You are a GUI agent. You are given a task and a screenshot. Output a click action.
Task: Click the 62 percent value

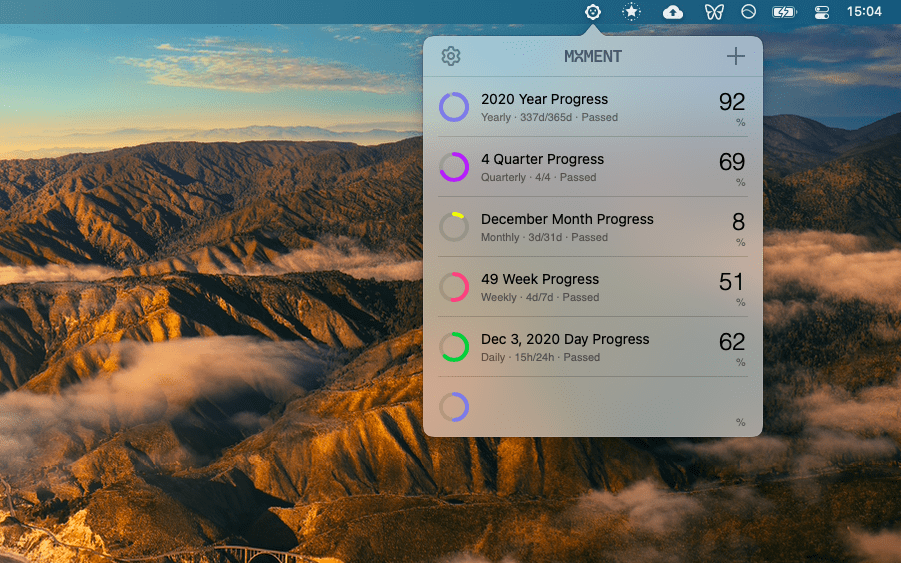[x=731, y=342]
